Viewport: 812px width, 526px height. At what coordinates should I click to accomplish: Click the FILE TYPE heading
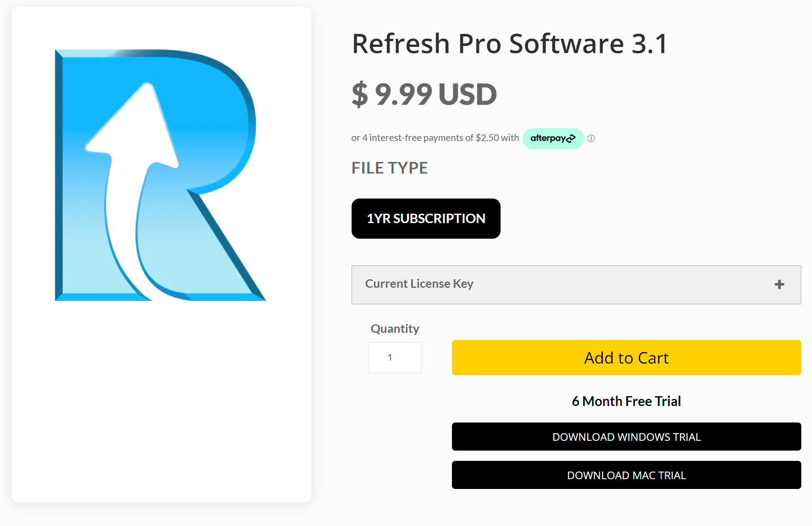point(389,168)
